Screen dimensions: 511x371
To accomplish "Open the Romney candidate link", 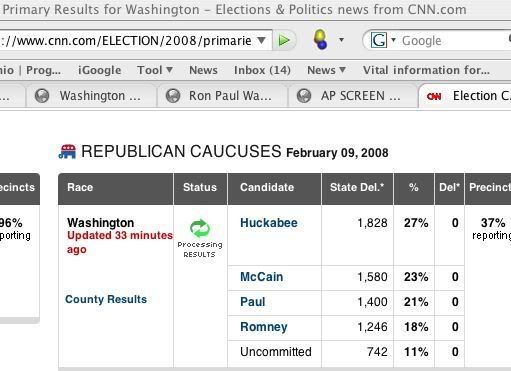I will 264,327.
